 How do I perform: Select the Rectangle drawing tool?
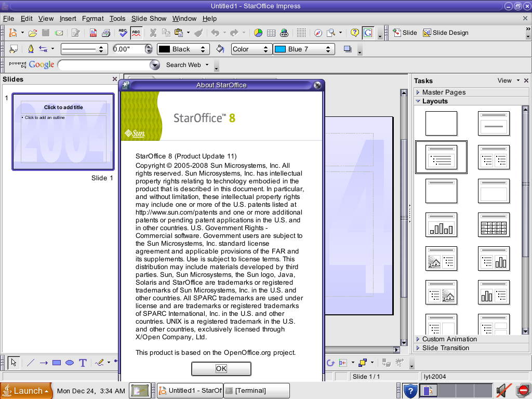57,363
